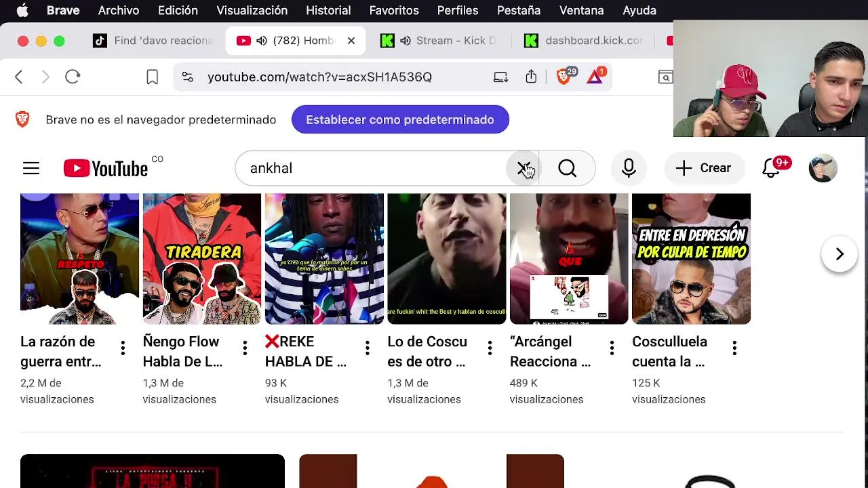
Task: Click title '"Arcángel Reacciona ...'
Action: click(x=550, y=352)
